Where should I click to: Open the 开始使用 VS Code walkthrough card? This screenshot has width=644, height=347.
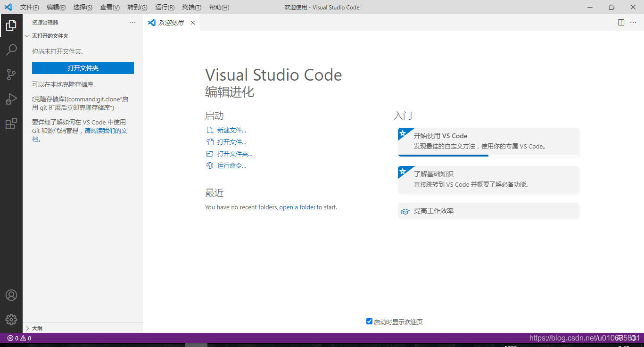[x=488, y=142]
